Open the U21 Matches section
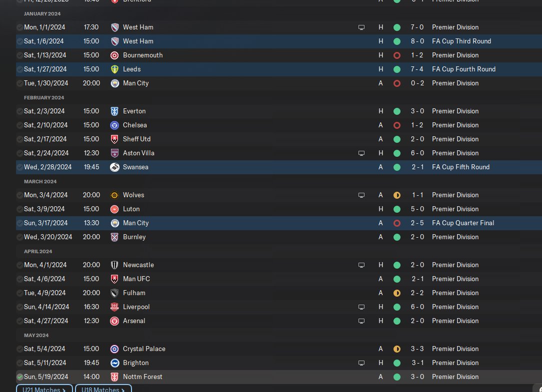This screenshot has height=392, width=542. click(x=44, y=389)
